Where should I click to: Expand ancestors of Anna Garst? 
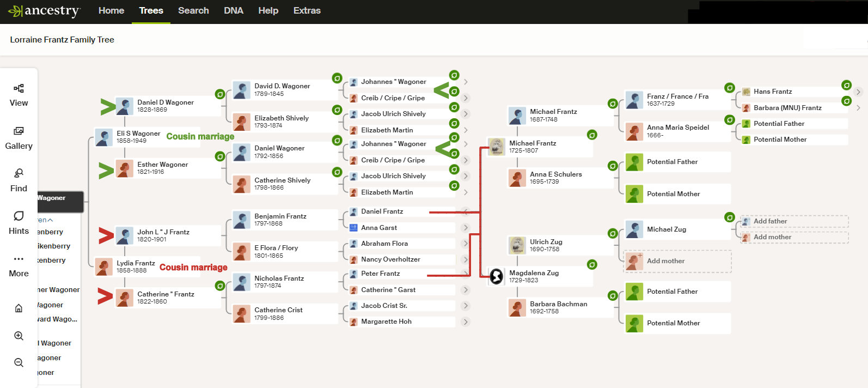[466, 228]
